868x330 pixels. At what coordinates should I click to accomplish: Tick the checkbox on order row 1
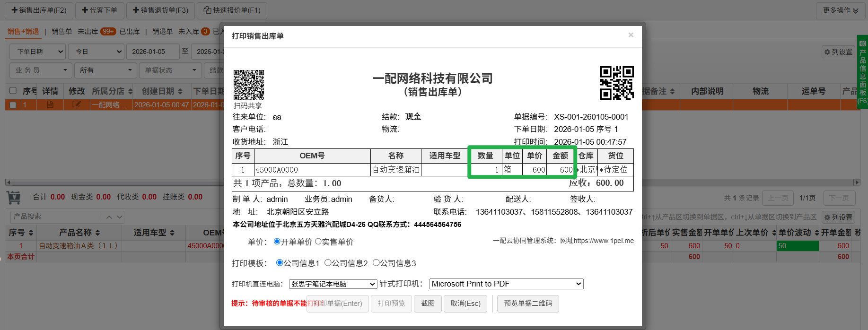coord(13,105)
